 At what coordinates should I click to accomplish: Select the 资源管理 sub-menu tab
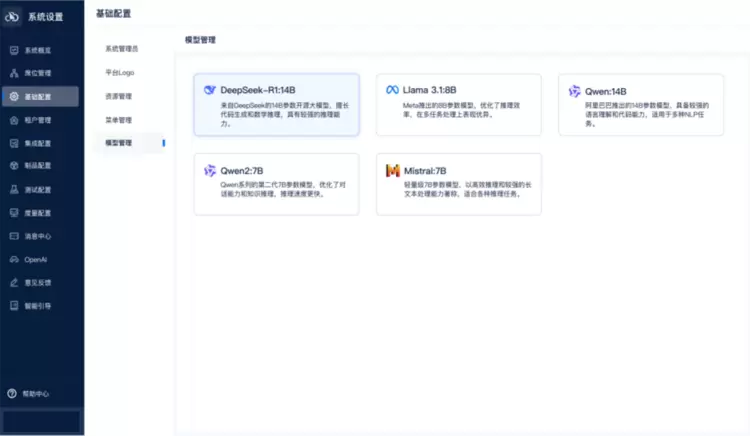tap(118, 96)
